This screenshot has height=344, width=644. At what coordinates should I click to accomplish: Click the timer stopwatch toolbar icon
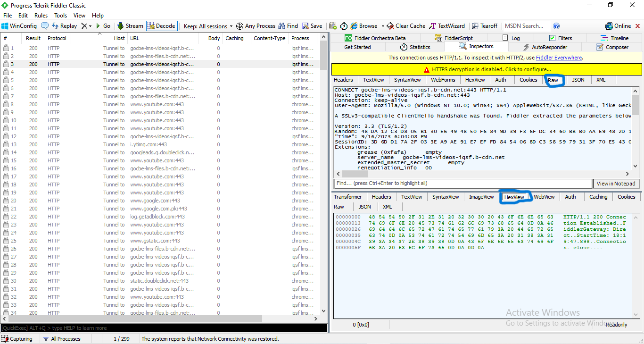point(344,26)
